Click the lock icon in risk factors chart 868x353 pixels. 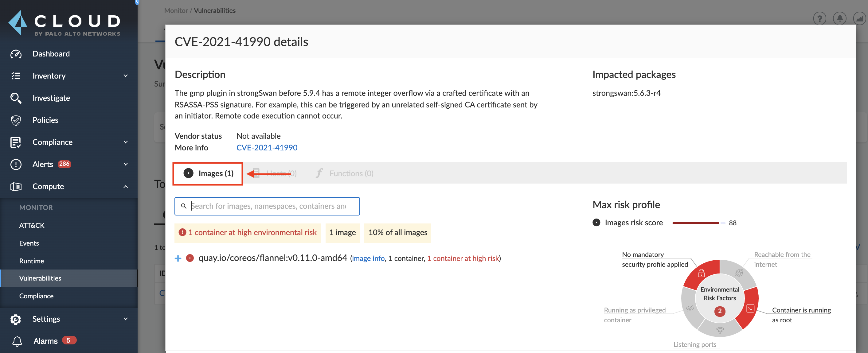pos(701,273)
